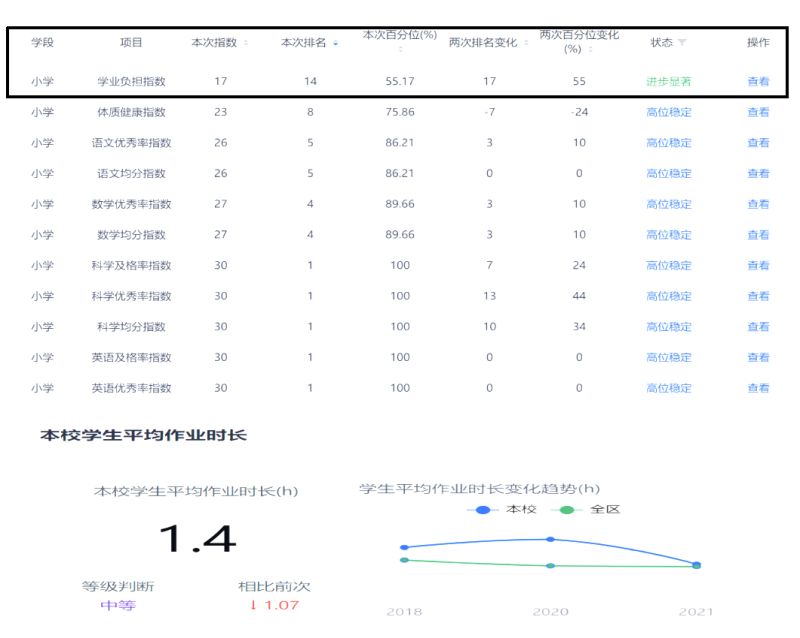The height and width of the screenshot is (638, 800).
Task: Click the 本校学生平均作业时长 section heading
Action: (x=143, y=435)
